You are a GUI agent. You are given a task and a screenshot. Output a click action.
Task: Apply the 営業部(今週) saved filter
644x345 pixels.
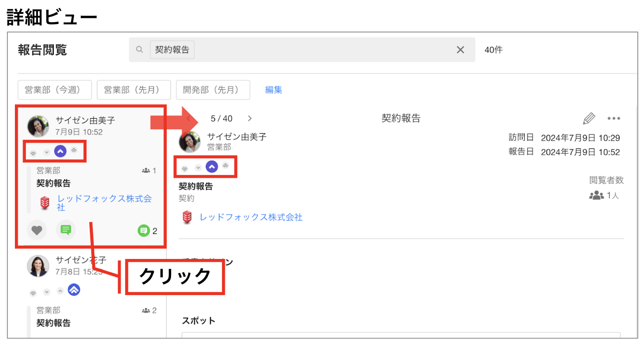(54, 90)
